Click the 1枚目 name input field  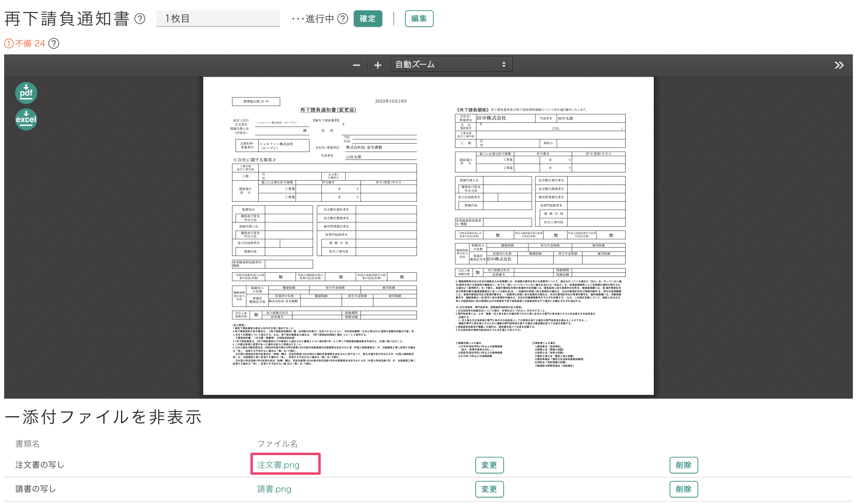pyautogui.click(x=218, y=19)
